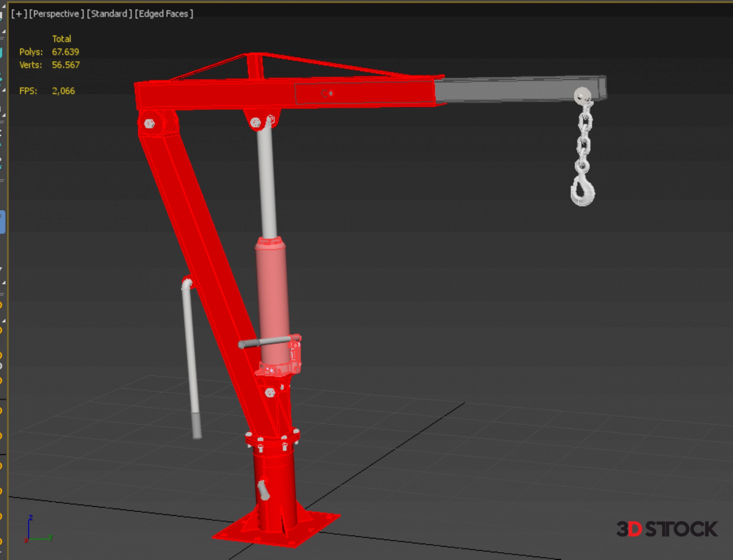Click the 3D STOCK watermark logo
Viewport: 733px width, 560px height.
click(x=667, y=529)
